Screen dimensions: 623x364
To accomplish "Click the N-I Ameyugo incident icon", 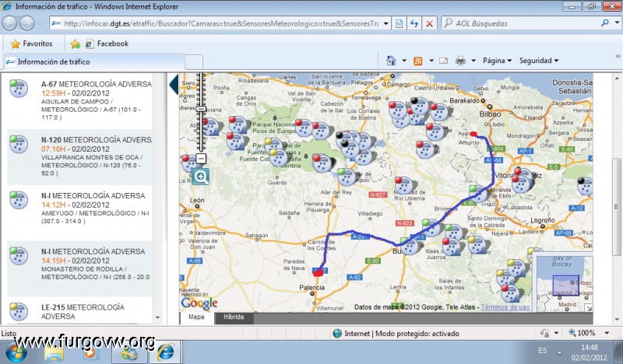I will (19, 200).
